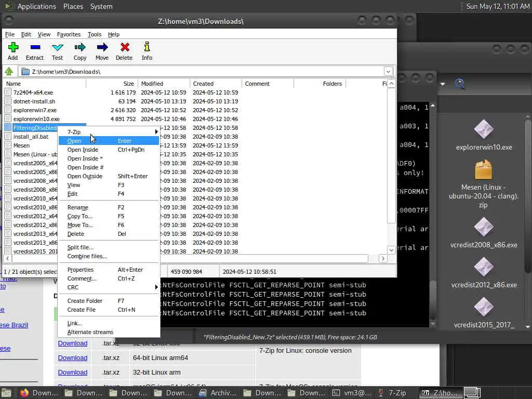Image resolution: width=532 pixels, height=399 pixels.
Task: Open the Tools menu
Action: pos(95,34)
